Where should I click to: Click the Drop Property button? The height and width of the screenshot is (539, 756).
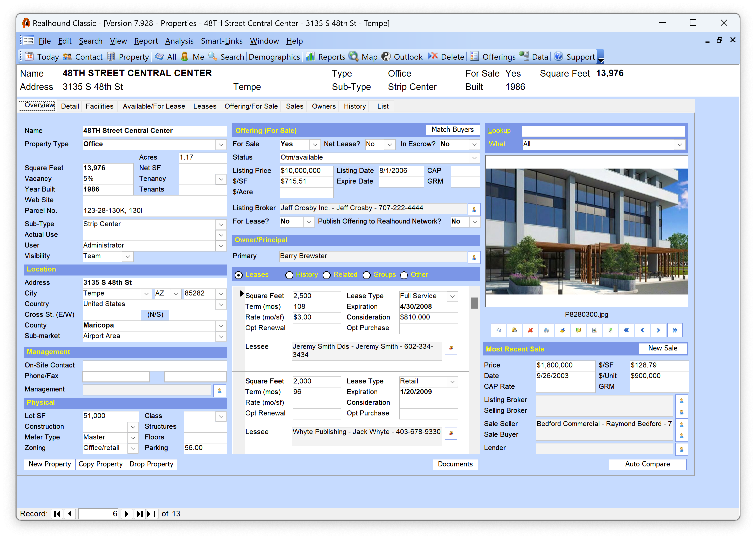pos(151,464)
